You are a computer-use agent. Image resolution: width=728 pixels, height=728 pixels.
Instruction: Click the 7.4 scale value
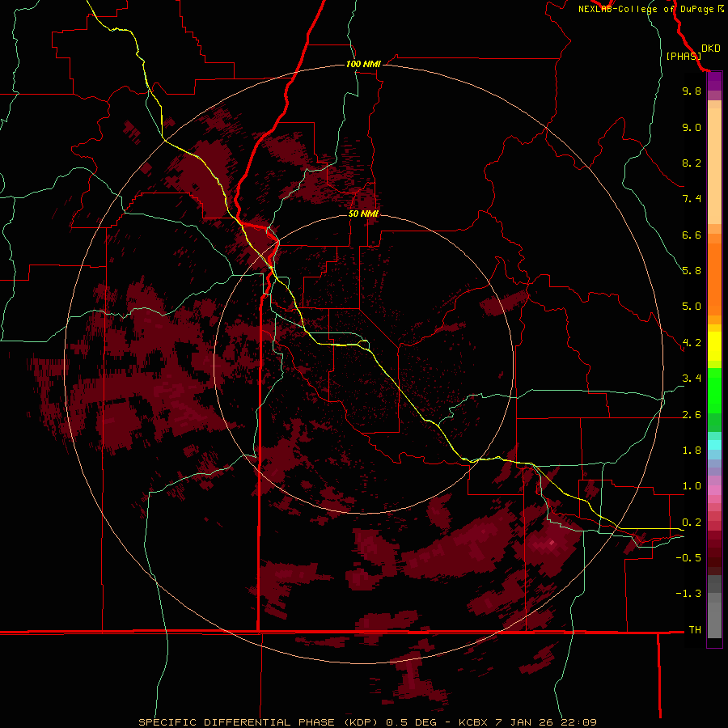click(x=692, y=199)
